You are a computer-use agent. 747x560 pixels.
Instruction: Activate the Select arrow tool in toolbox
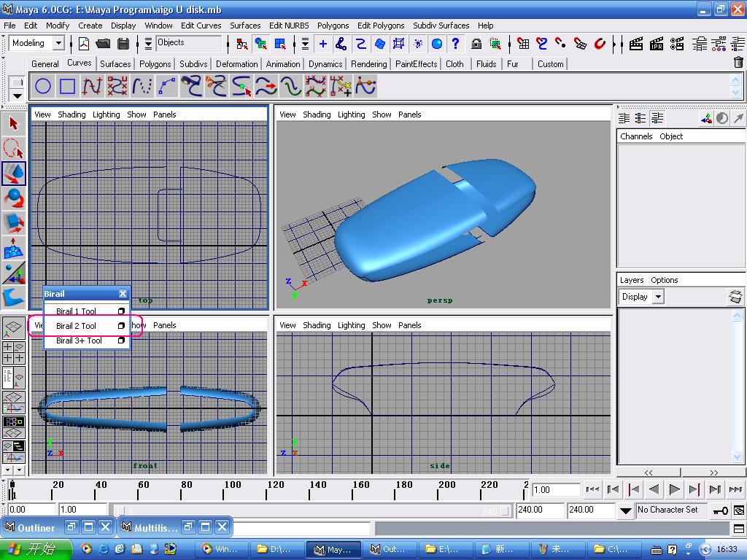click(x=13, y=124)
